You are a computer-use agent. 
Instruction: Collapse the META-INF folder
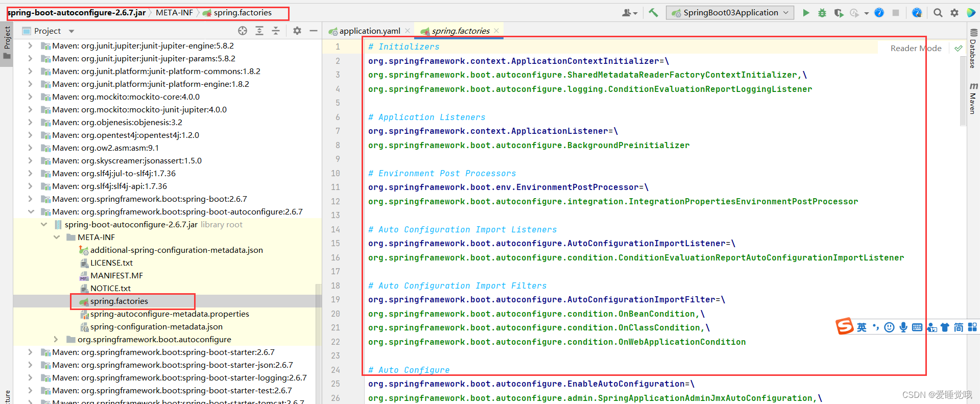[x=57, y=237]
